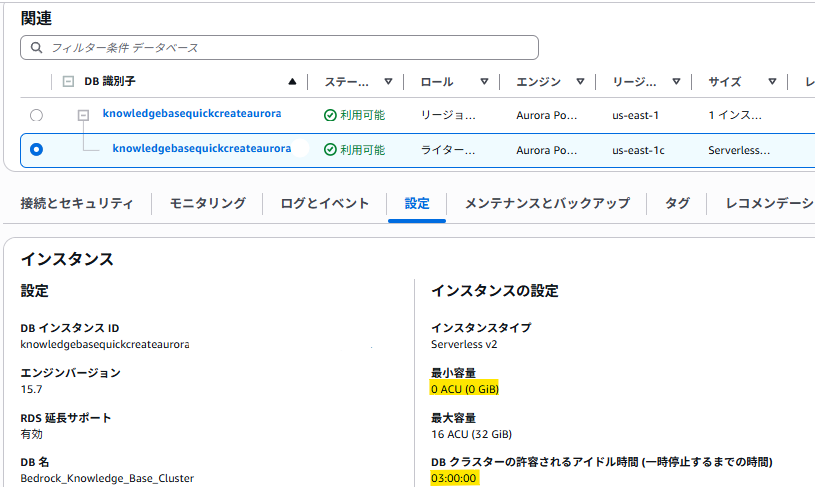This screenshot has width=815, height=487.
Task: Click the 03:00:00 idle time value
Action: 454,478
